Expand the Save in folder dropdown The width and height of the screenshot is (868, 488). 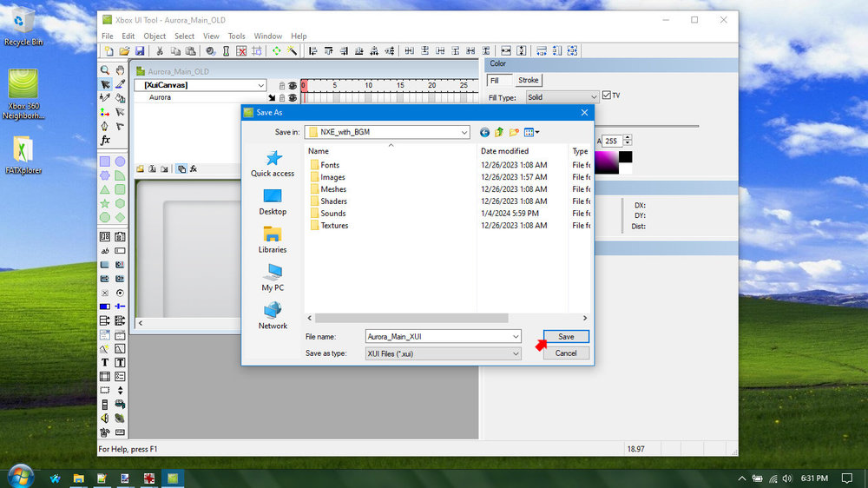[x=464, y=132]
